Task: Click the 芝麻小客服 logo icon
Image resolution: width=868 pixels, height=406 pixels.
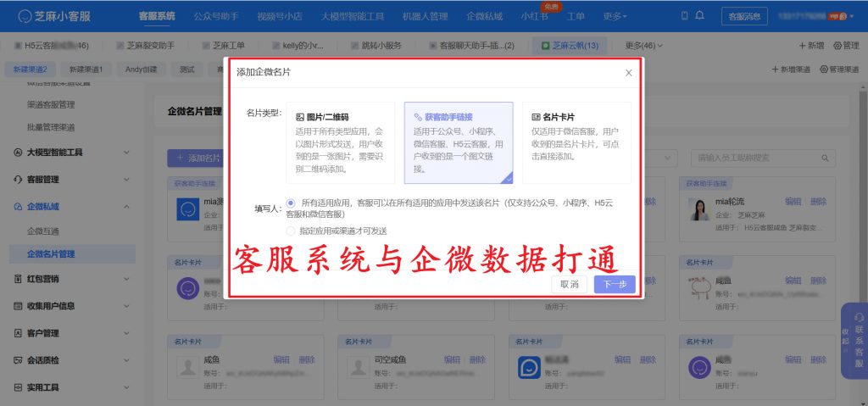Action: (x=25, y=16)
